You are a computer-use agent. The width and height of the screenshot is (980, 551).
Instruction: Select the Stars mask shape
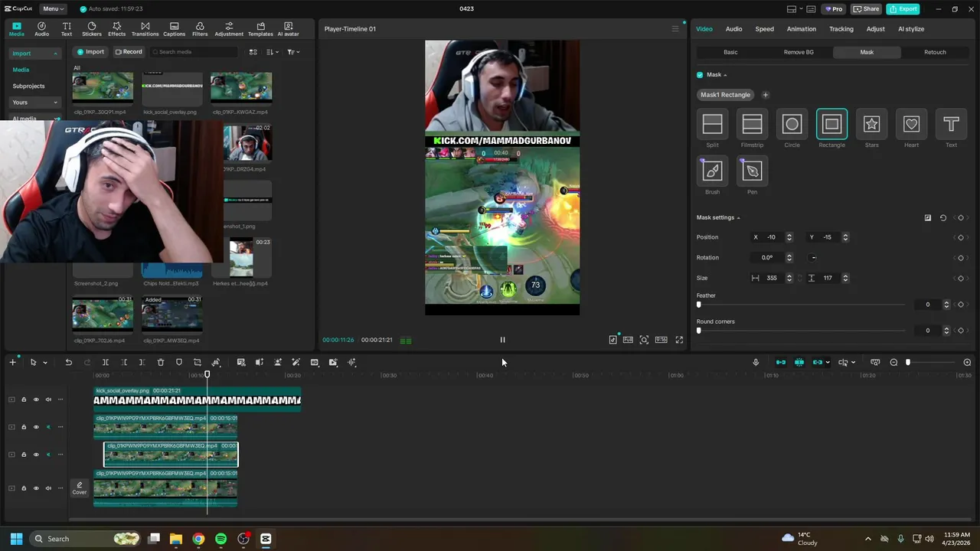[x=871, y=124]
